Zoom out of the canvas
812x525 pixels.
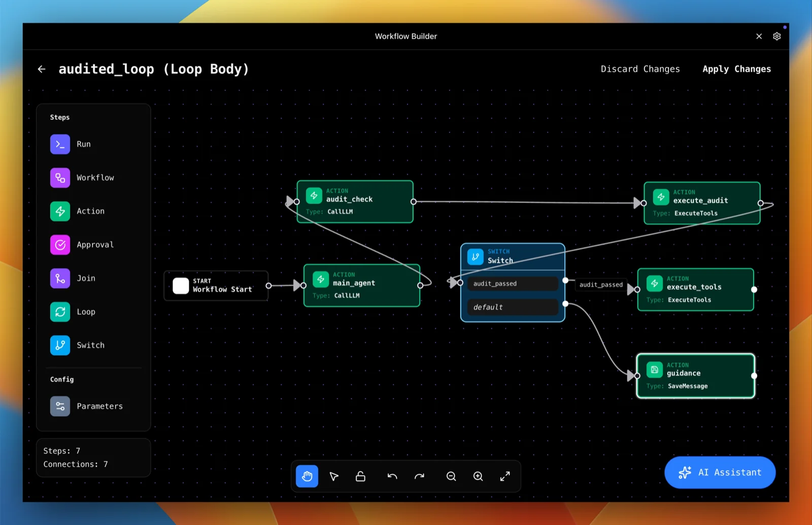(451, 476)
